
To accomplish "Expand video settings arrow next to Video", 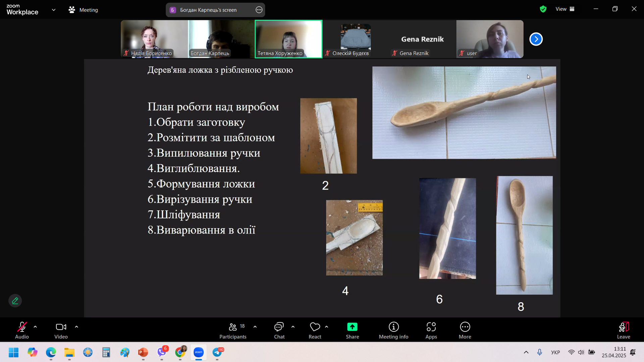I will click(x=76, y=327).
